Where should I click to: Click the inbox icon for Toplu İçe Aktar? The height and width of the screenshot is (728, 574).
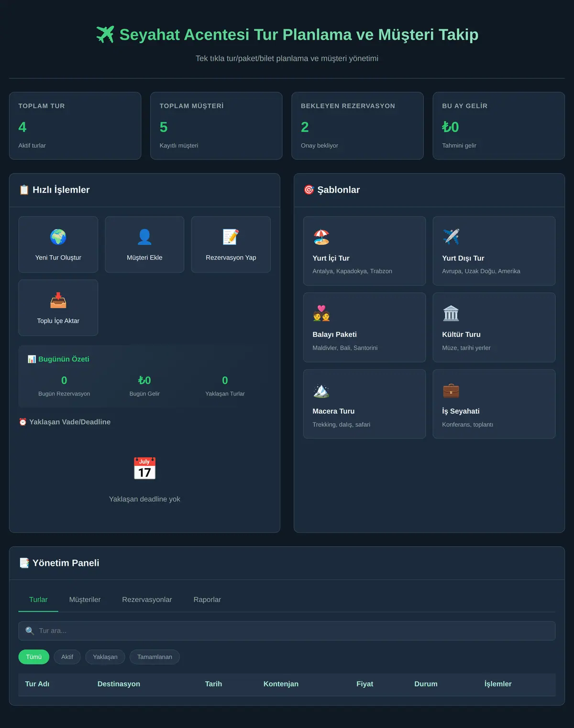pos(58,300)
